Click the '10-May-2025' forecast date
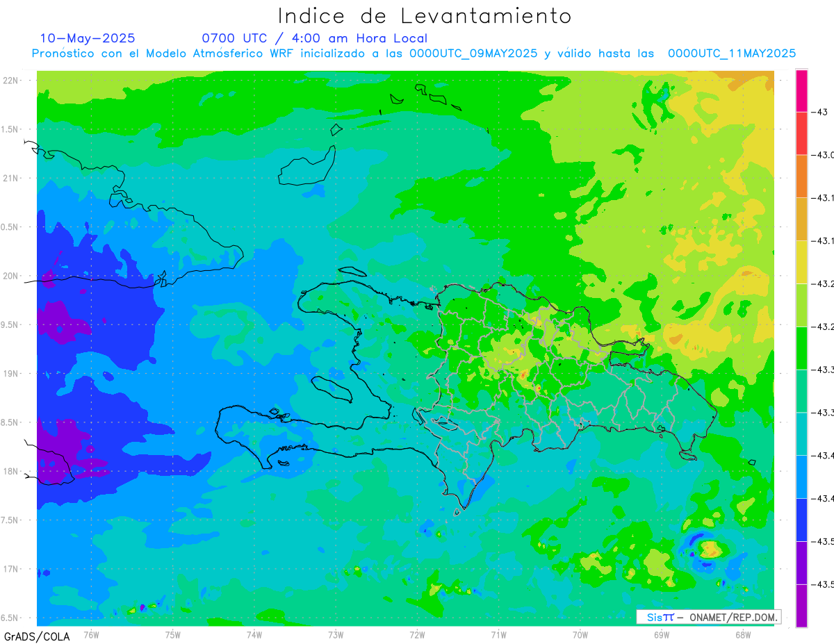 click(x=88, y=38)
